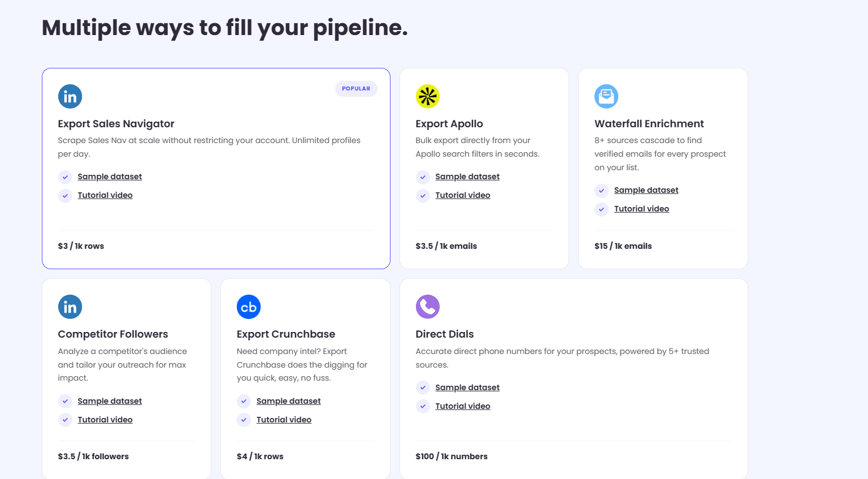Click the LinkedIn icon on Competitor Followers card

70,307
